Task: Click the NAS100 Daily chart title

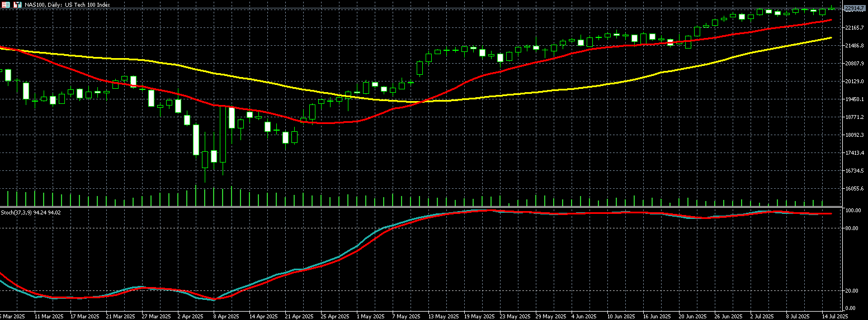Action: click(67, 4)
